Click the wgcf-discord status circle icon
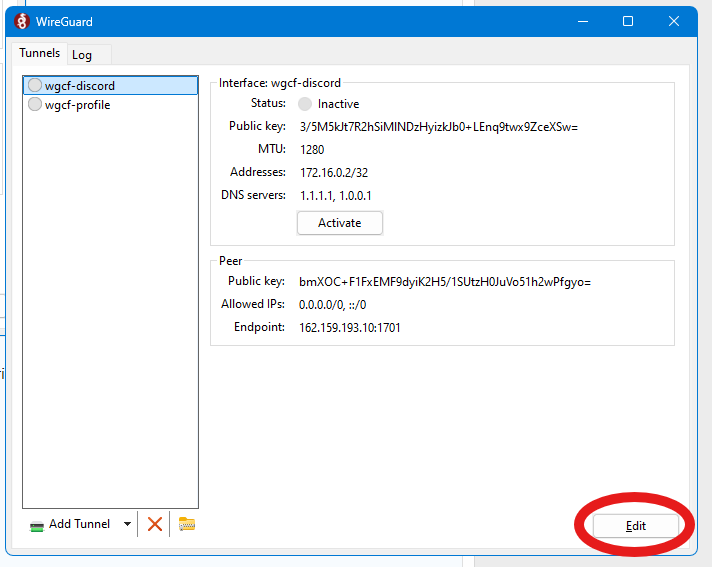The image size is (712, 567). [35, 85]
